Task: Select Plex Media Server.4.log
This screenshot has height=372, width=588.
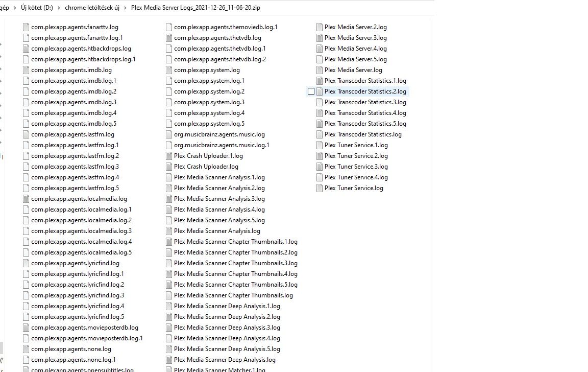Action: [x=355, y=49]
